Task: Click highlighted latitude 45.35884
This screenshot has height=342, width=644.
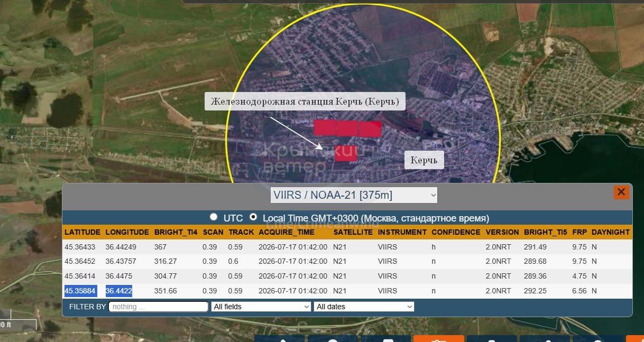Action: coord(80,291)
